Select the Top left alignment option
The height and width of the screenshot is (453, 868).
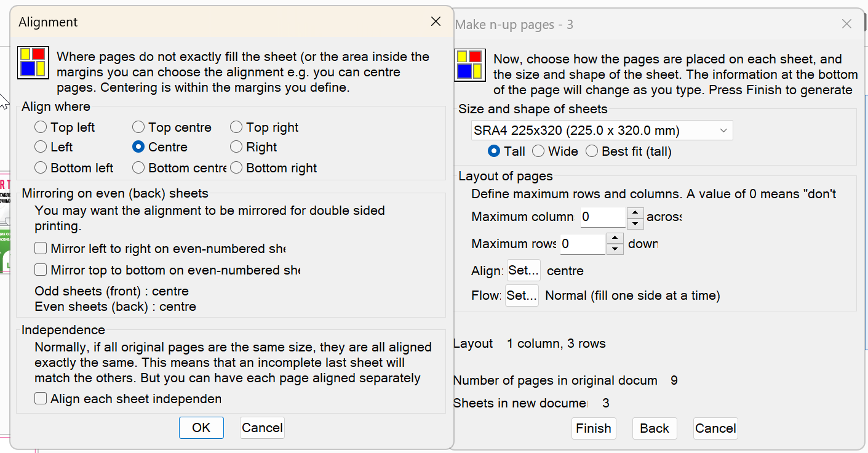coord(41,127)
